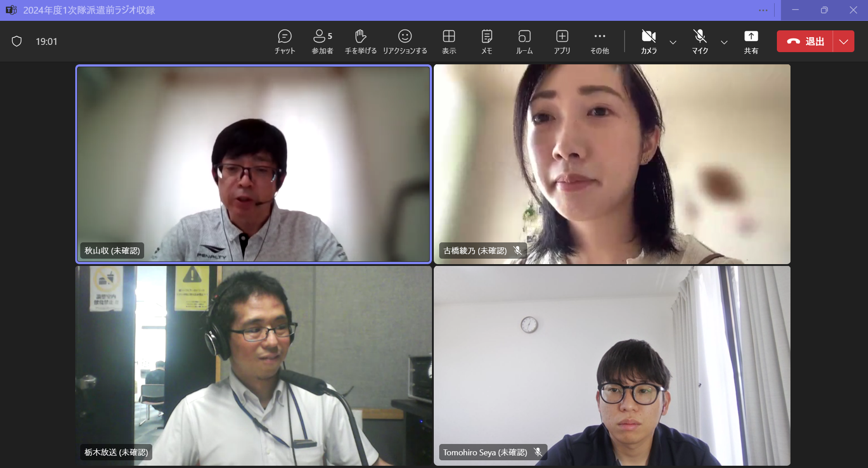This screenshot has width=868, height=468.
Task: Open the メモ meeting notes
Action: pos(487,42)
